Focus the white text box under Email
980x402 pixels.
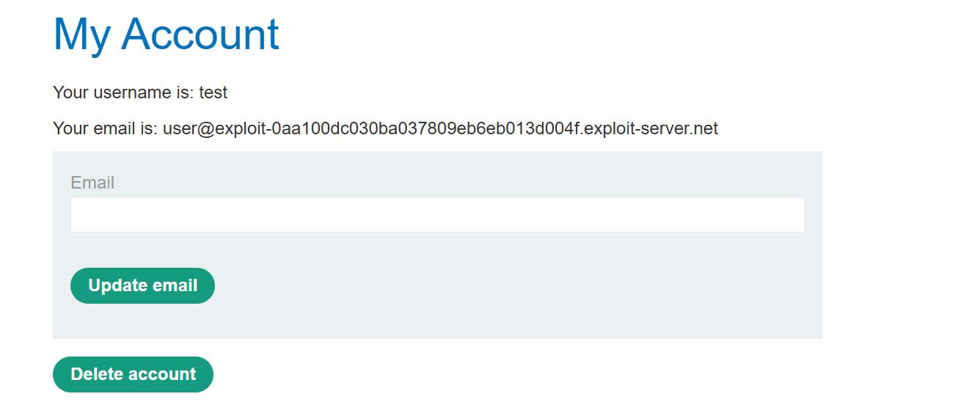tap(437, 214)
